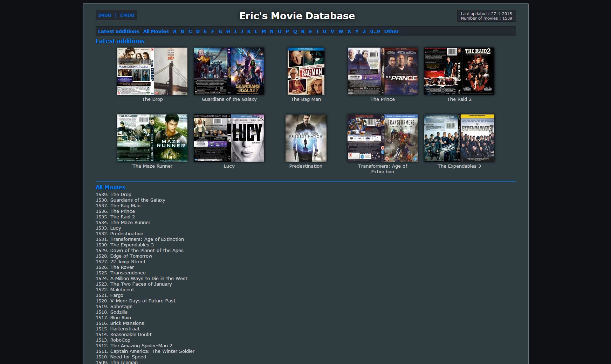Select list entry 1532. Predestination
The image size is (611, 364).
[x=119, y=234]
